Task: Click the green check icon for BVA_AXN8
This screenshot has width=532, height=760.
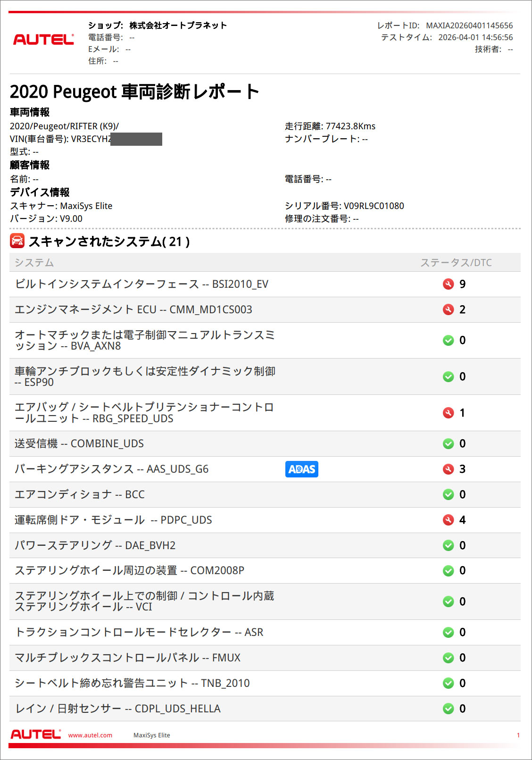Action: tap(448, 340)
